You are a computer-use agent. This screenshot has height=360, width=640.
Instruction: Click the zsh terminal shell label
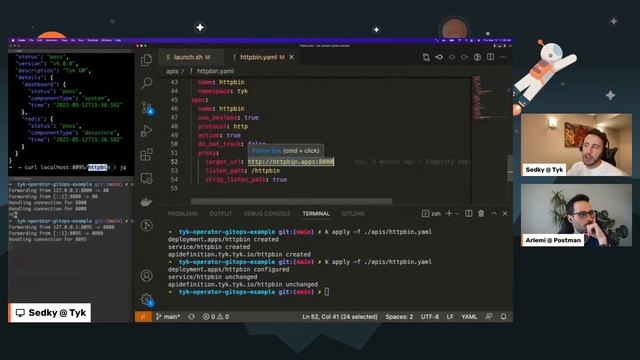(x=431, y=213)
